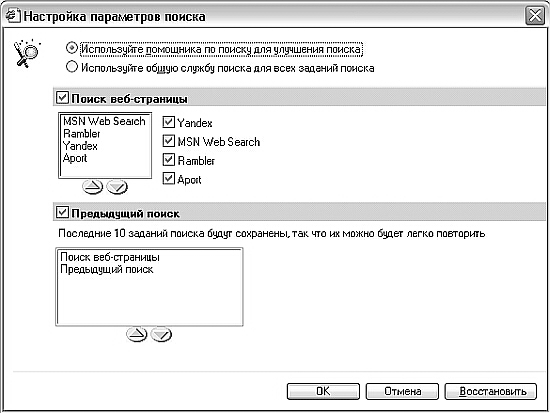Click the Отмена button
The image size is (550, 413).
402,391
